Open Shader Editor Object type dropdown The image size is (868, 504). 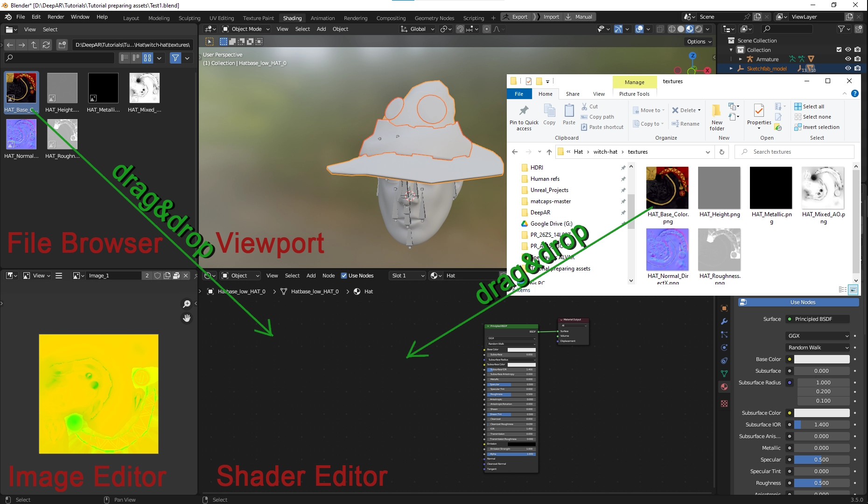tap(240, 276)
